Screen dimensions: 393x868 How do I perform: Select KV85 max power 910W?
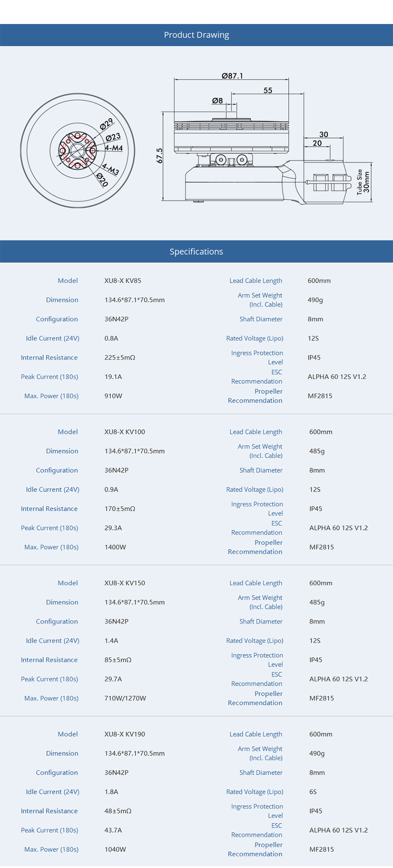tap(114, 396)
